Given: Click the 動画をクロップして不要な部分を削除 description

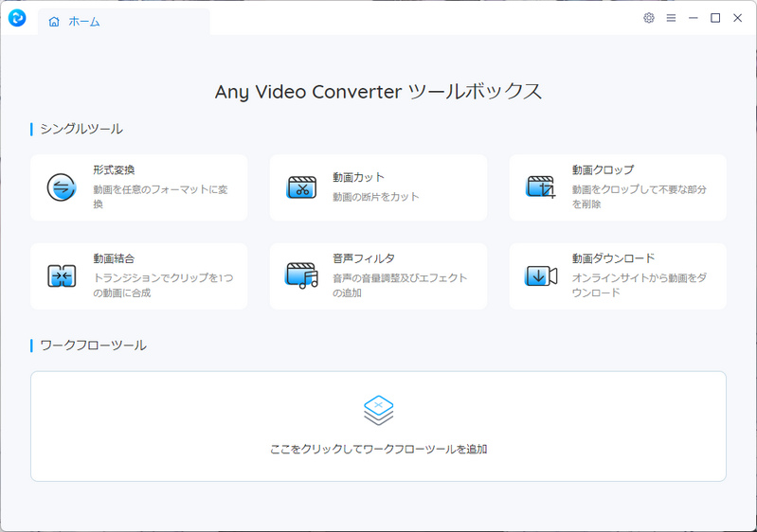Looking at the screenshot, I should click(x=640, y=197).
